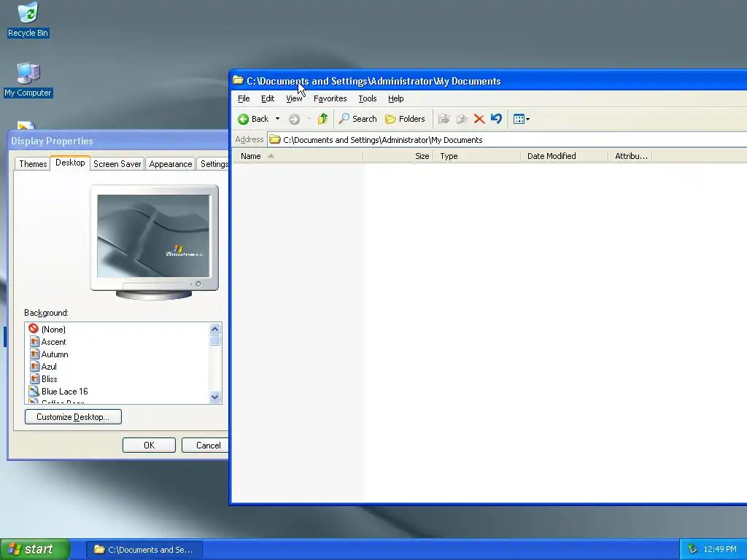Click the taskbar clock
Image resolution: width=747 pixels, height=560 pixels.
tap(720, 550)
